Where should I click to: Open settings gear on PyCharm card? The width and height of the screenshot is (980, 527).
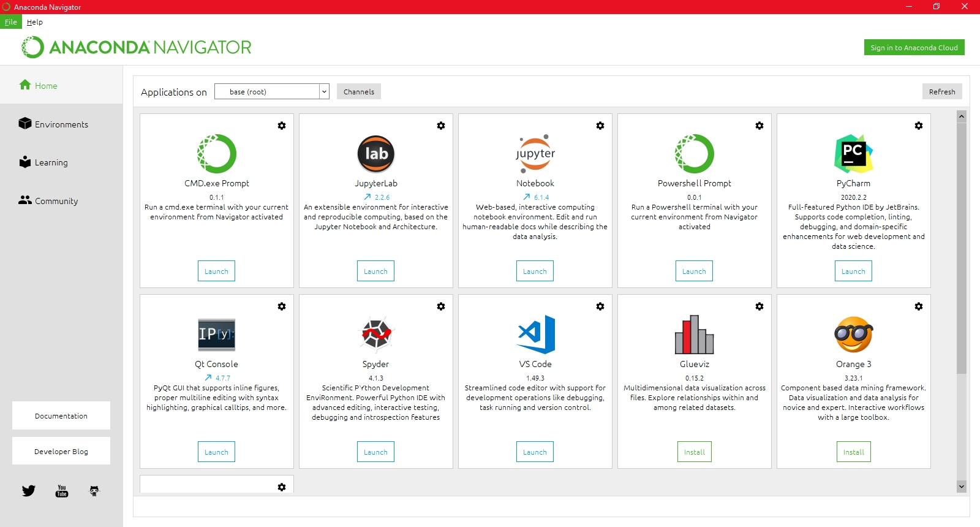(919, 126)
